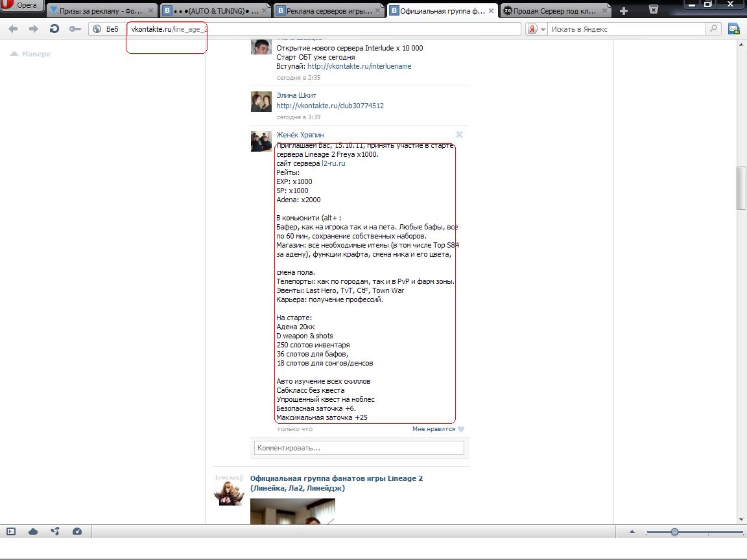This screenshot has width=747, height=560.
Task: Go forward to the next page
Action: [33, 29]
